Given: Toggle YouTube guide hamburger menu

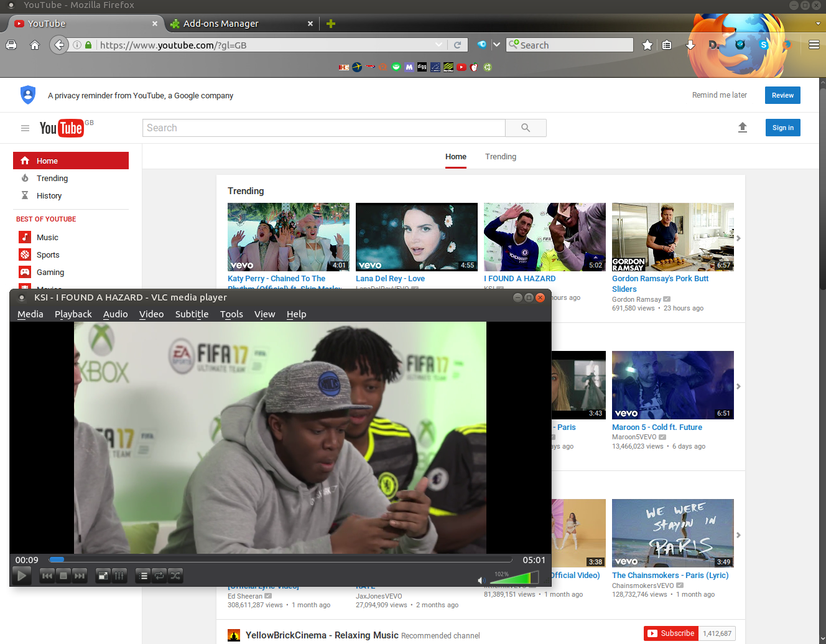Looking at the screenshot, I should pos(26,128).
